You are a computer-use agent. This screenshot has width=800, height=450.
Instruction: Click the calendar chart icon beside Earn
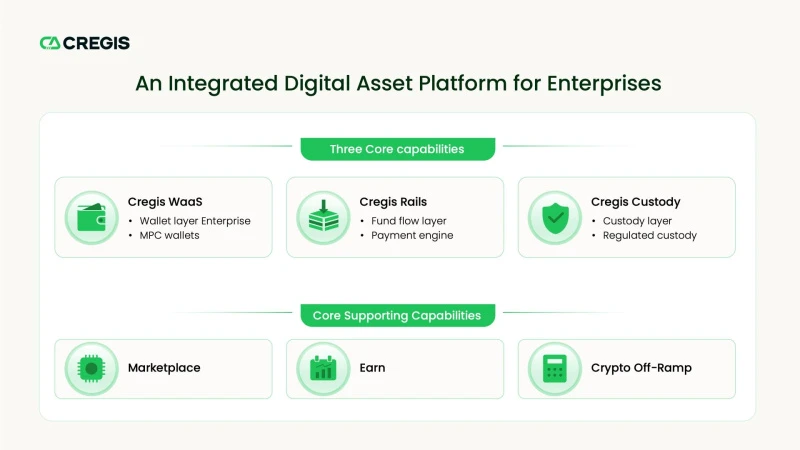pyautogui.click(x=323, y=368)
